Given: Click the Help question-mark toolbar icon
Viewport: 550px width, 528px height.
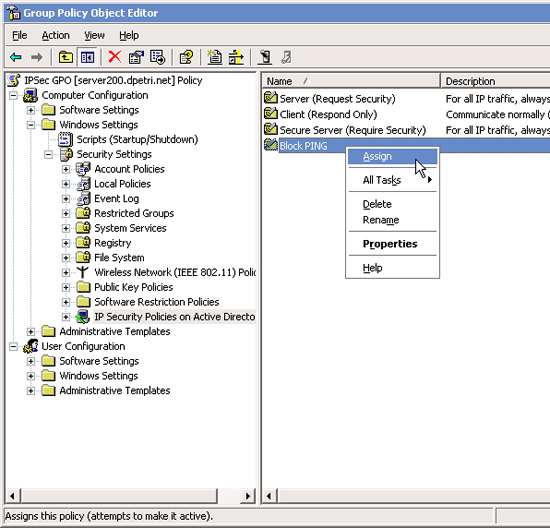Looking at the screenshot, I should 186,57.
